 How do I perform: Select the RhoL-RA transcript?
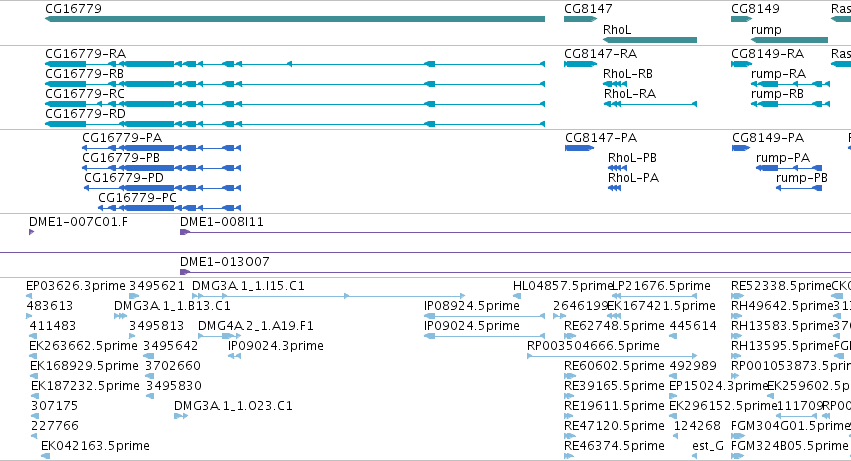click(650, 104)
